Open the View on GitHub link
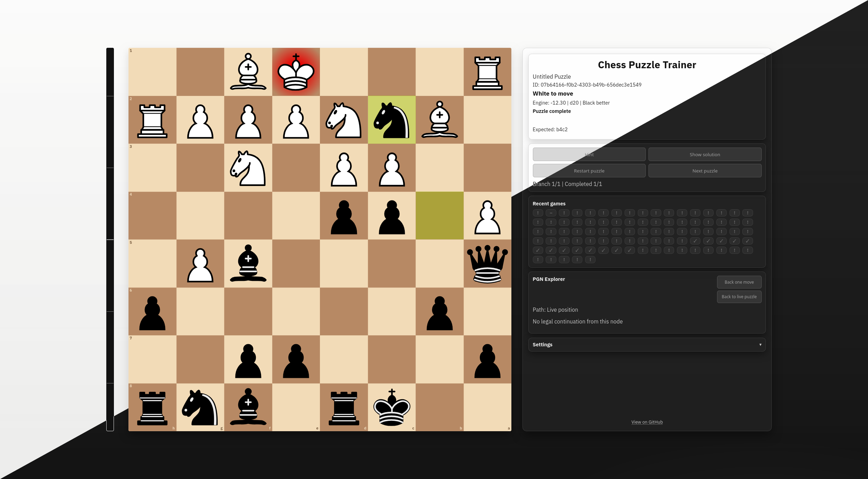 point(647,422)
